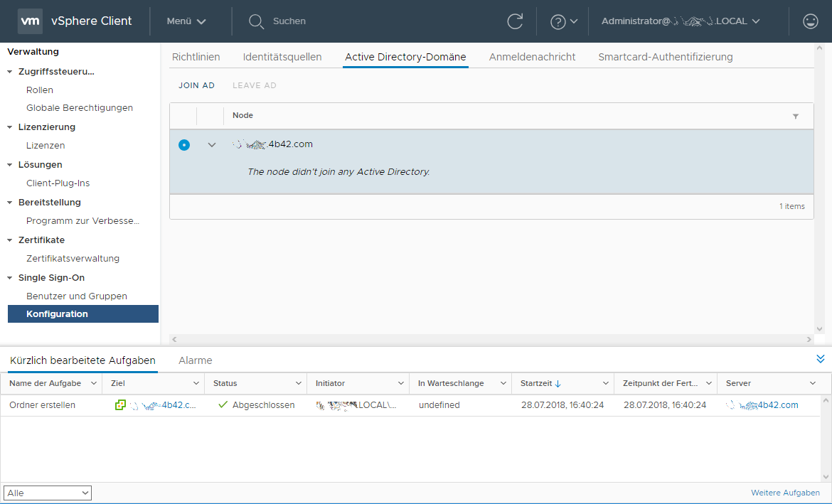Click the vSphere Client title
Image resolution: width=832 pixels, height=504 pixels.
91,21
